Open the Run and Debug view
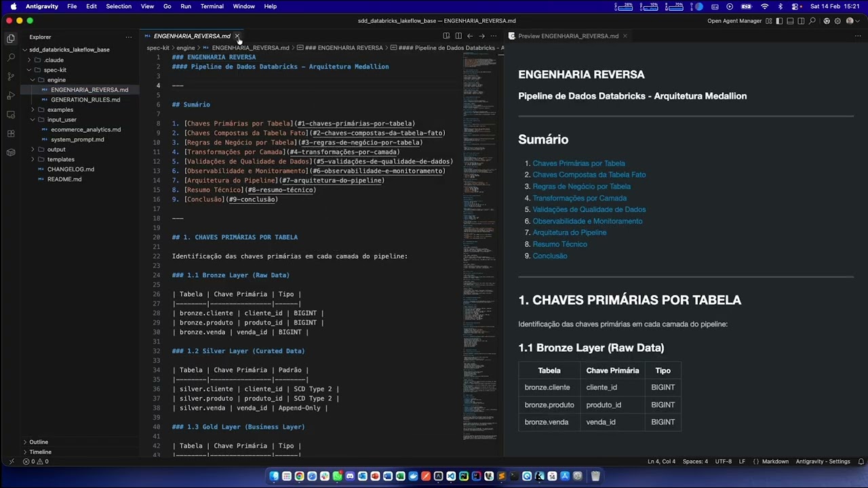The image size is (868, 488). click(10, 96)
